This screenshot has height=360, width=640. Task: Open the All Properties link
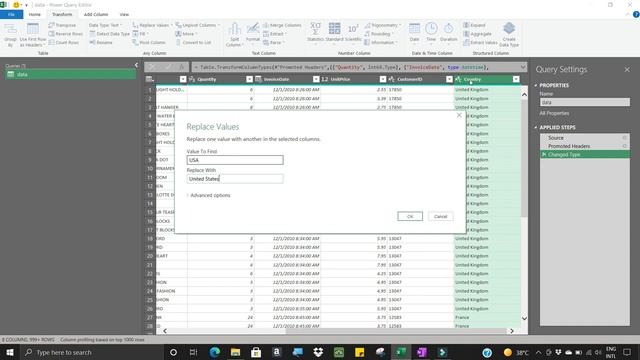(554, 113)
